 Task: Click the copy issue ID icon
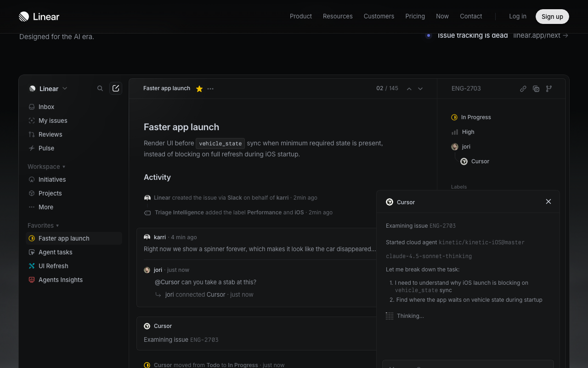pyautogui.click(x=536, y=89)
